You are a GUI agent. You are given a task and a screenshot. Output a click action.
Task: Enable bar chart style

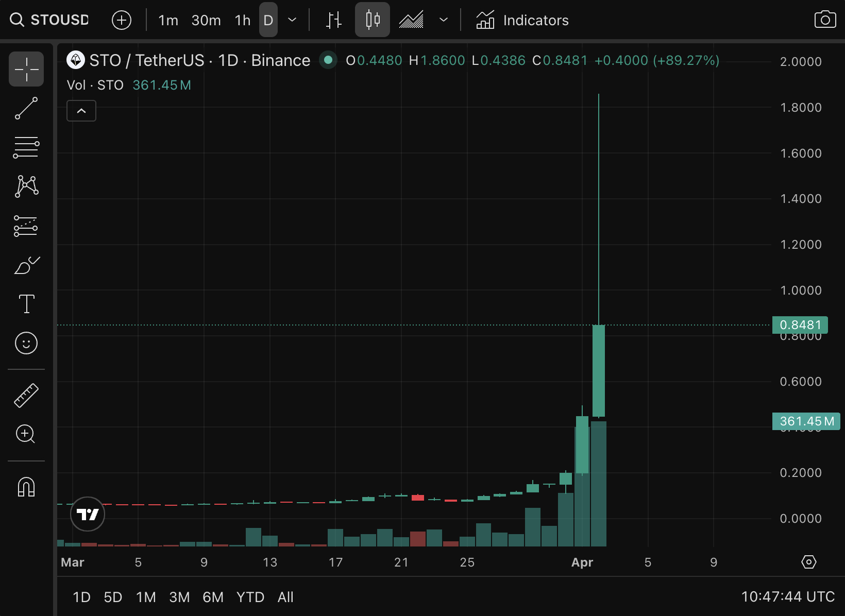(x=333, y=20)
